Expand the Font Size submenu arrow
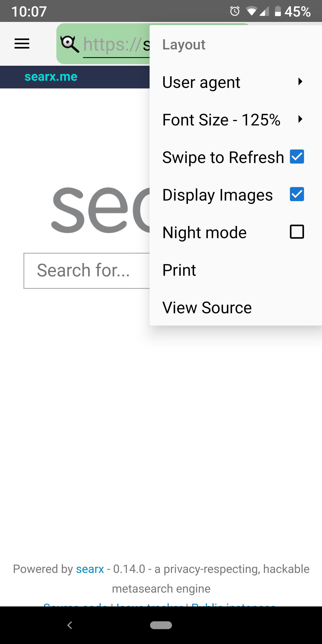Viewport: 322px width, 644px height. pos(300,119)
